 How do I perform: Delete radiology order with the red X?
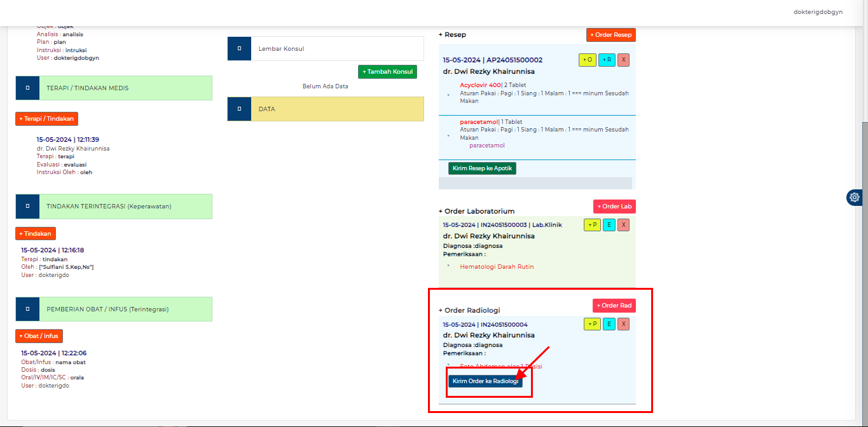tap(624, 324)
